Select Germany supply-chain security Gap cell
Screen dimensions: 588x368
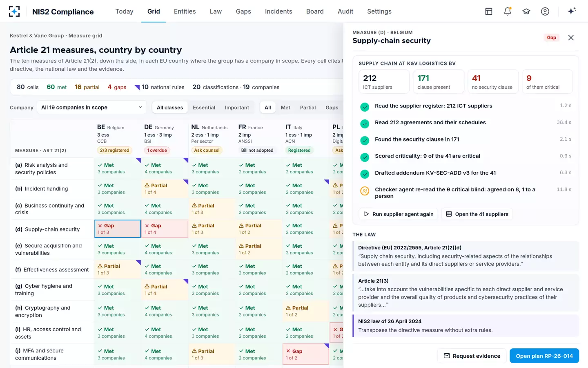pos(165,229)
